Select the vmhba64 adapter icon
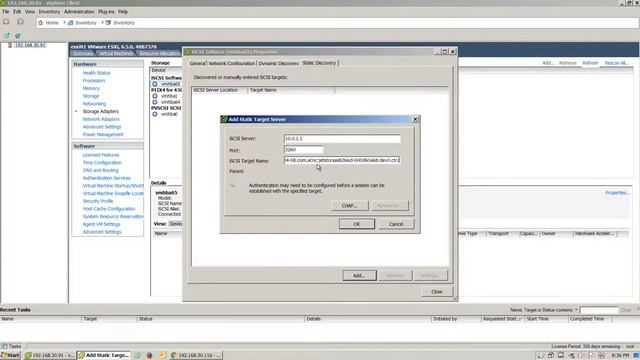The image size is (640, 360). click(155, 102)
